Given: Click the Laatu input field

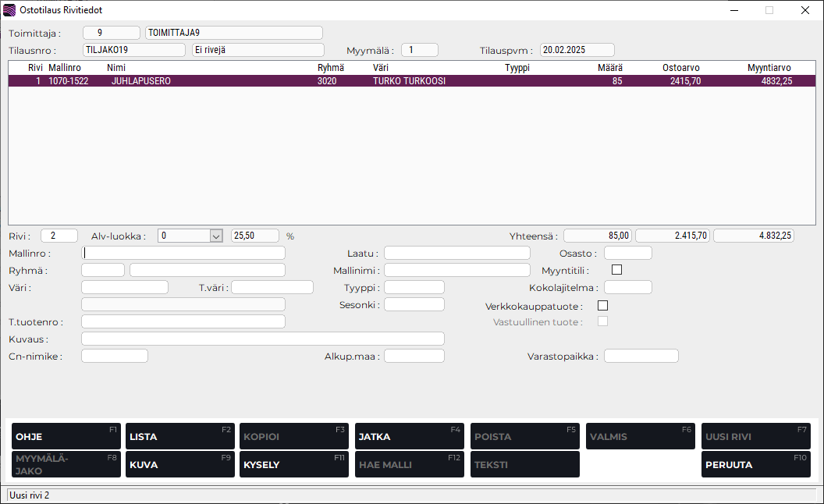Looking at the screenshot, I should (x=456, y=253).
